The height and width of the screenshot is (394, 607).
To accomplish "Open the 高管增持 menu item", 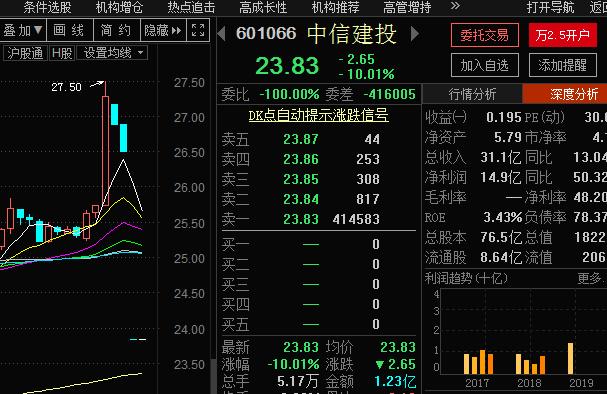I will point(407,7).
